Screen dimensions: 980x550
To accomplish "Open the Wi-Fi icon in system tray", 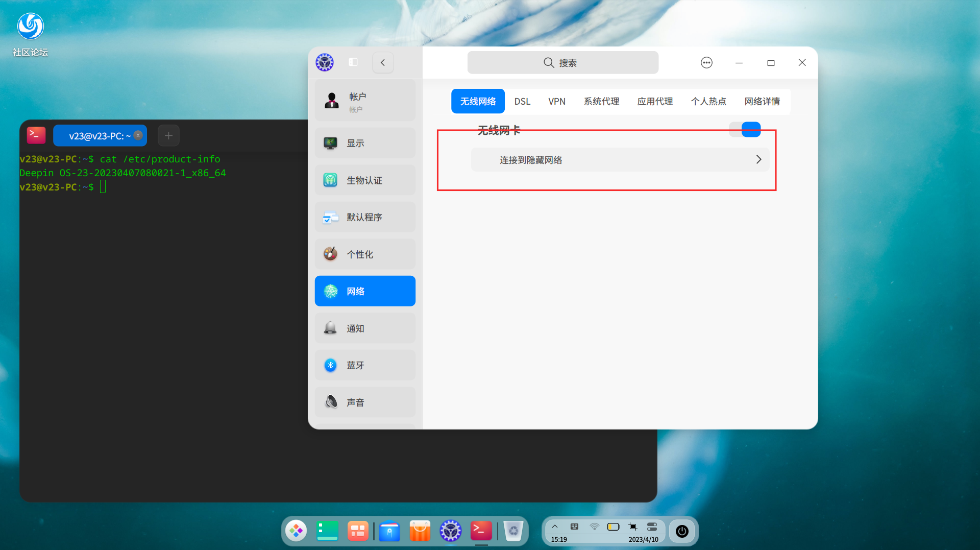I will pos(594,526).
